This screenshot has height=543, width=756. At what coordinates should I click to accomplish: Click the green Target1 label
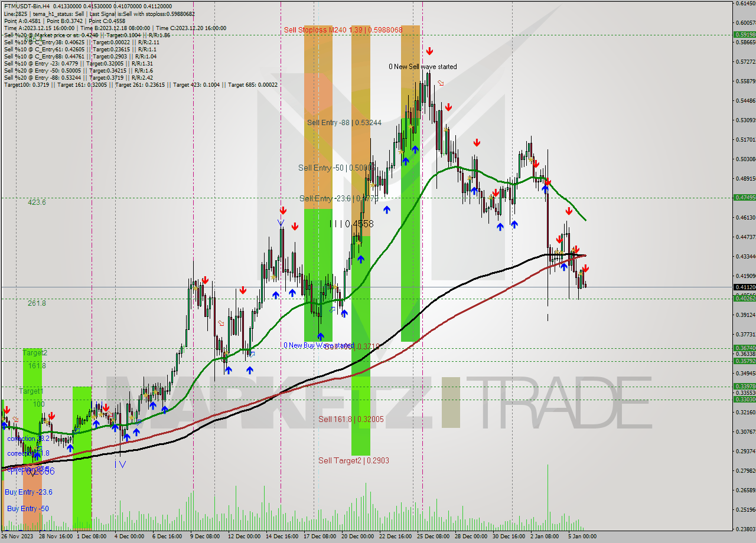click(31, 391)
